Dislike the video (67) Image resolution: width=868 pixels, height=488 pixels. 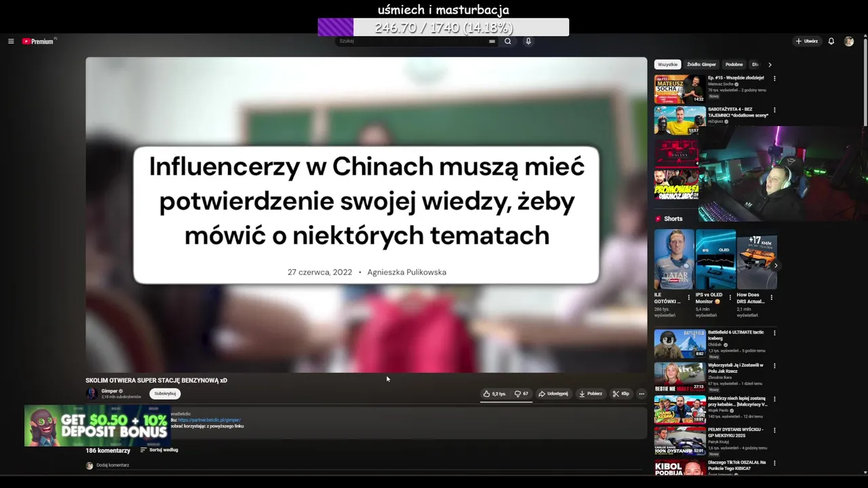pyautogui.click(x=521, y=394)
